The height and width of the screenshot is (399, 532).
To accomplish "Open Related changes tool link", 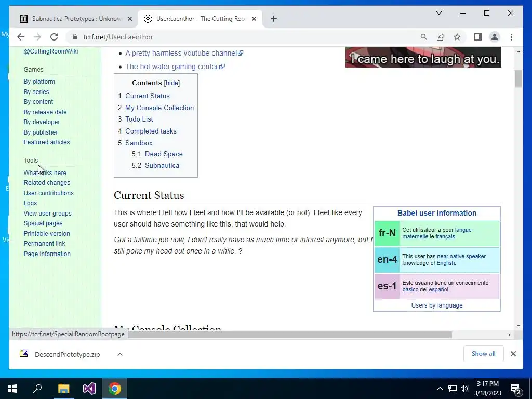I will click(x=47, y=182).
